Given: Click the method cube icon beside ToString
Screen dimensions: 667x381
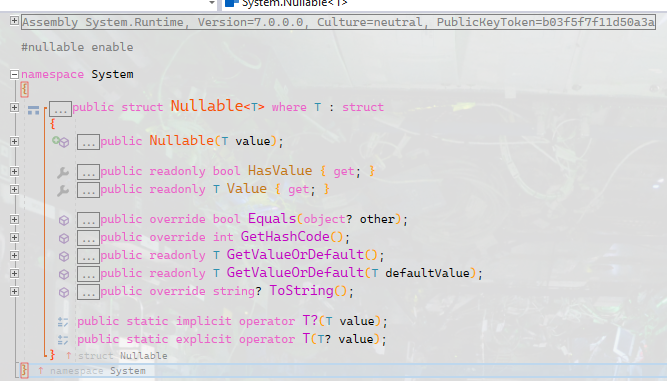Looking at the screenshot, I should click(64, 292).
